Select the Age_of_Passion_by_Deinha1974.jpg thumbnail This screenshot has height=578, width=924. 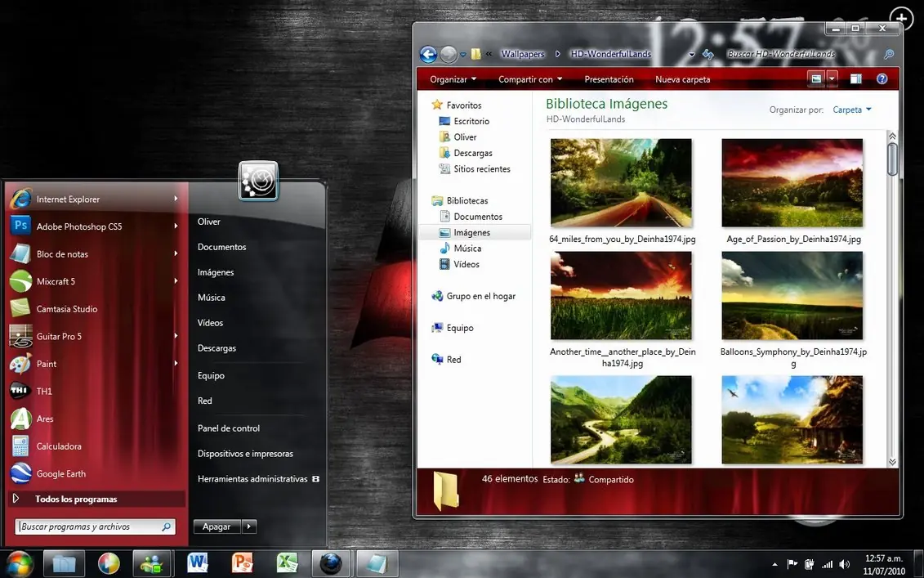point(792,183)
